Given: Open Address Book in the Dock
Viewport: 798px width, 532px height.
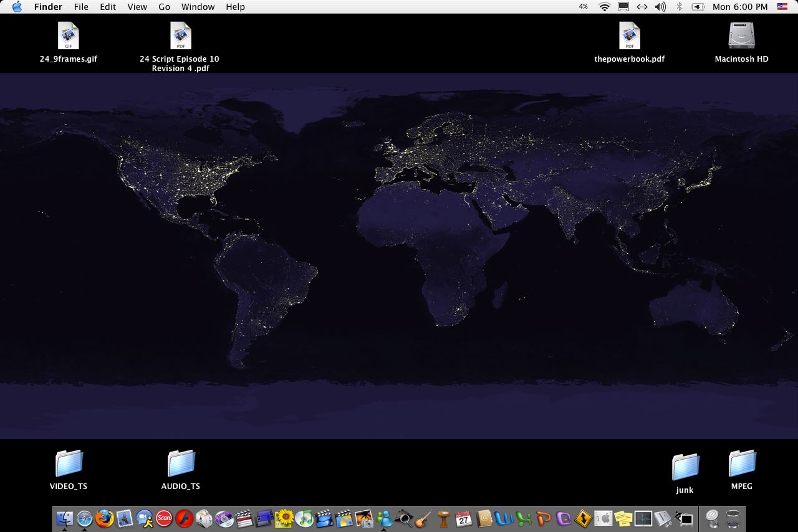Looking at the screenshot, I should [484, 518].
